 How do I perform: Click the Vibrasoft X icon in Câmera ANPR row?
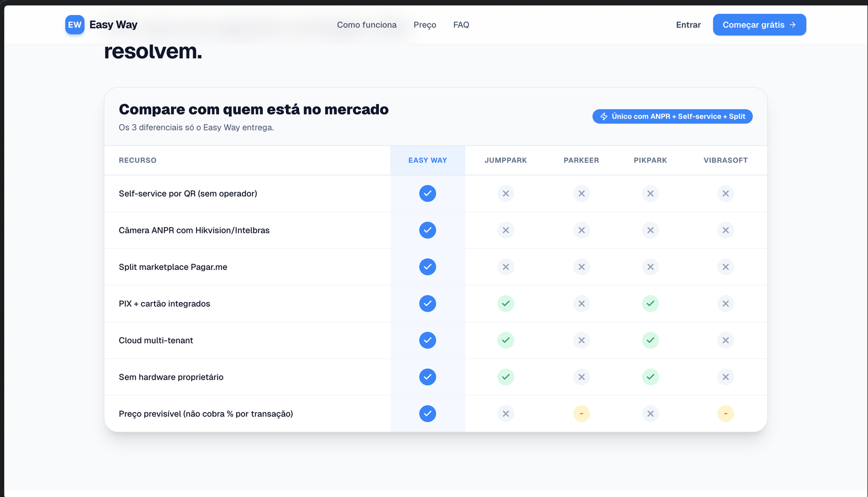pos(725,230)
